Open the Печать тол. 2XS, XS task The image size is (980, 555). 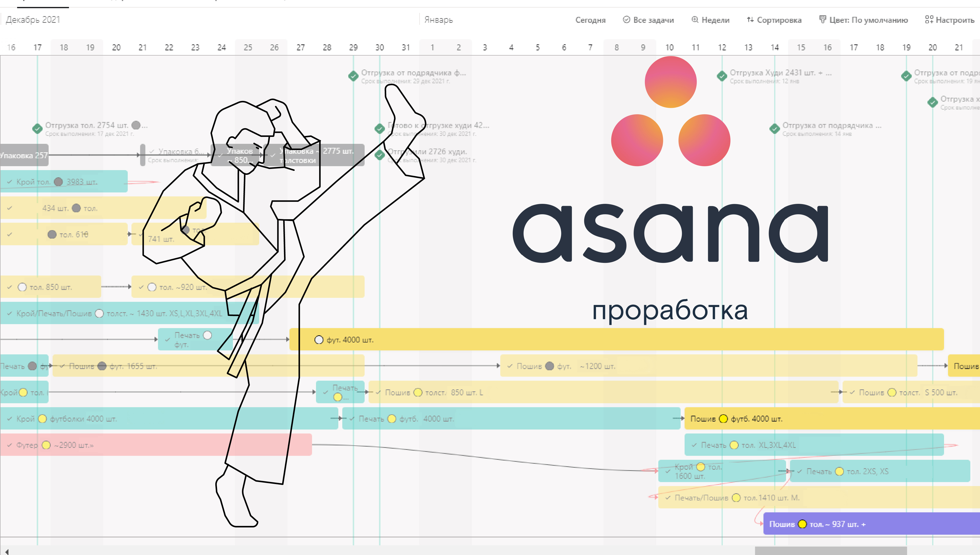coord(880,471)
